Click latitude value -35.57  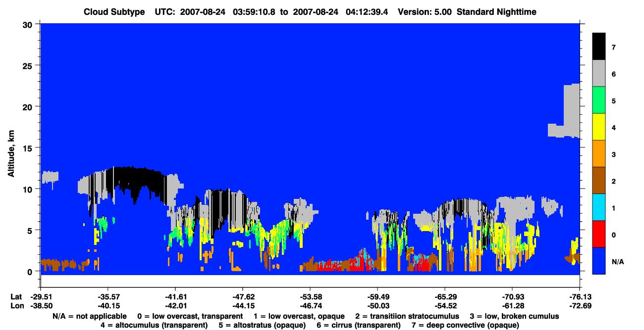coord(107,297)
